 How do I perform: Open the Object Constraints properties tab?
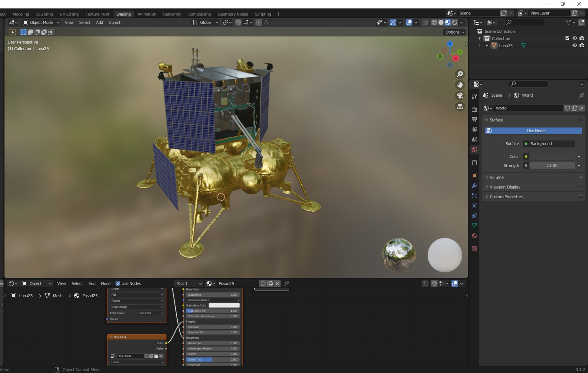(x=474, y=216)
